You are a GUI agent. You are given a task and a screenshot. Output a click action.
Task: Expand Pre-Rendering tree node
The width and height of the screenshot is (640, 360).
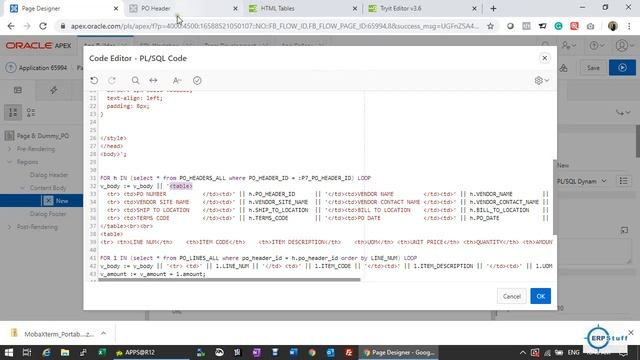pyautogui.click(x=10, y=149)
